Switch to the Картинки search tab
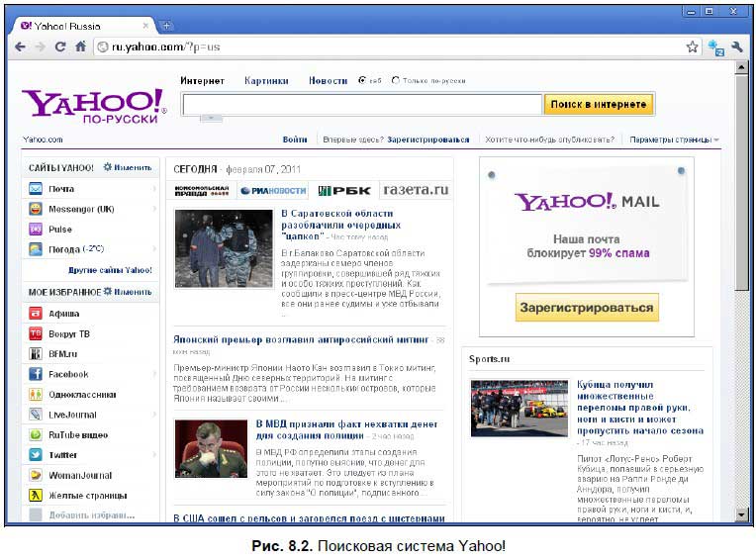The height and width of the screenshot is (559, 756). click(x=266, y=80)
